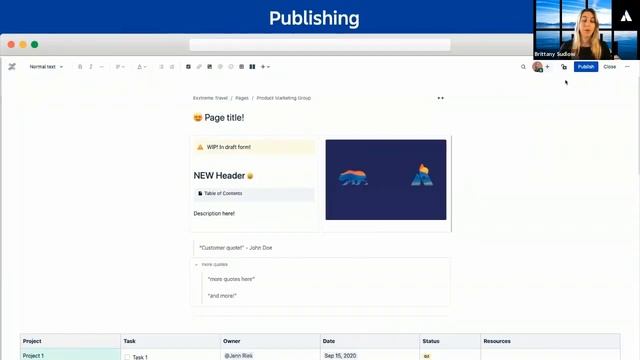Open the Normal text style dropdown

point(46,67)
